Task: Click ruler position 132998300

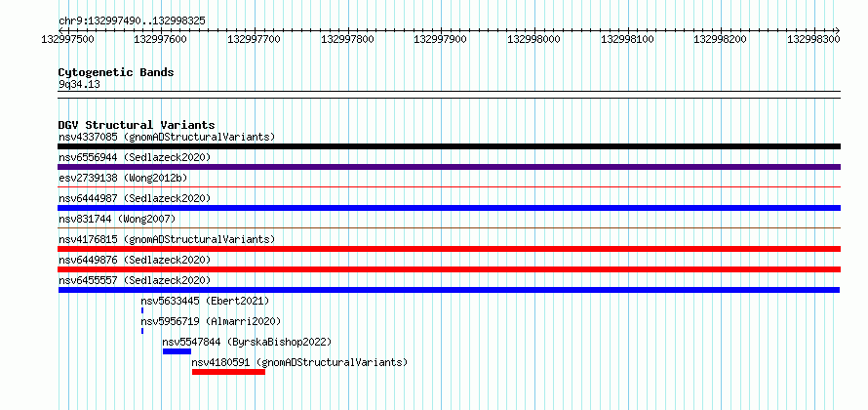Action: pyautogui.click(x=814, y=39)
